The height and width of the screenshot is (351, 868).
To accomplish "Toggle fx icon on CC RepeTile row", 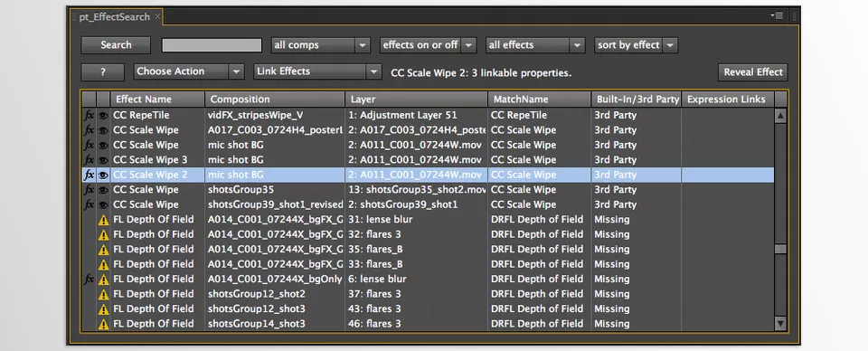I will coord(90,115).
